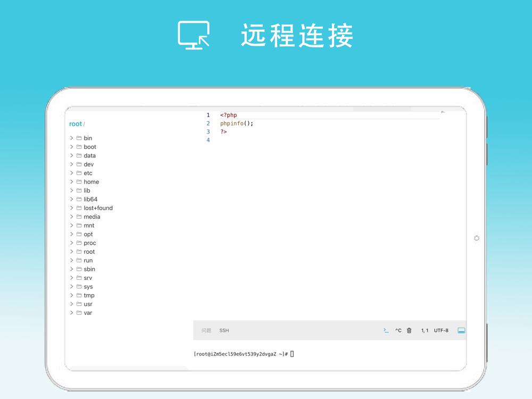Switch to the SSH tab
This screenshot has height=399, width=532.
(x=224, y=330)
